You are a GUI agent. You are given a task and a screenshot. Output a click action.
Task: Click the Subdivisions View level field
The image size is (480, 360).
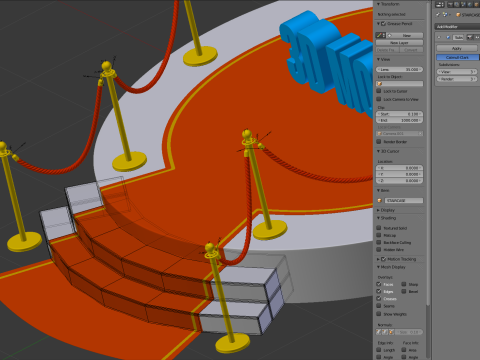457,72
